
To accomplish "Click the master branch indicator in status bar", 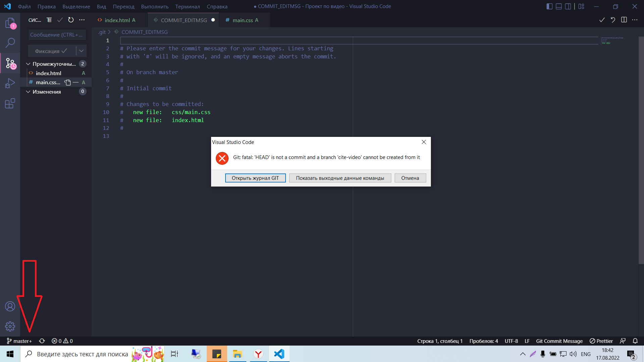I will coord(19,341).
